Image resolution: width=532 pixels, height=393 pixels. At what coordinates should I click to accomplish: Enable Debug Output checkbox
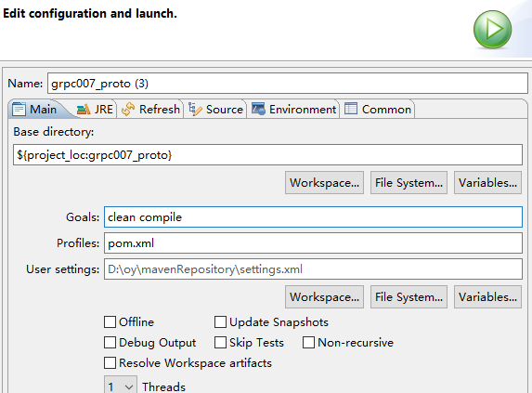110,343
